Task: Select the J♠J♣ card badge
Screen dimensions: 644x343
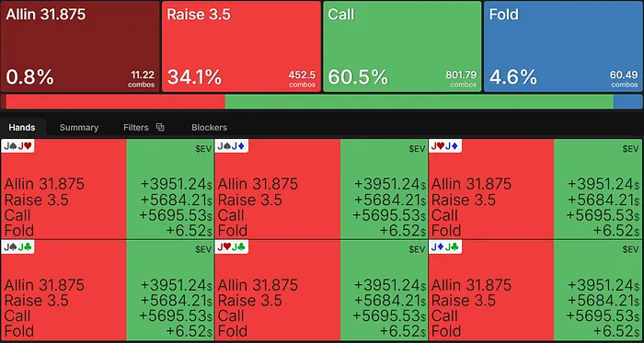Action: (17, 247)
